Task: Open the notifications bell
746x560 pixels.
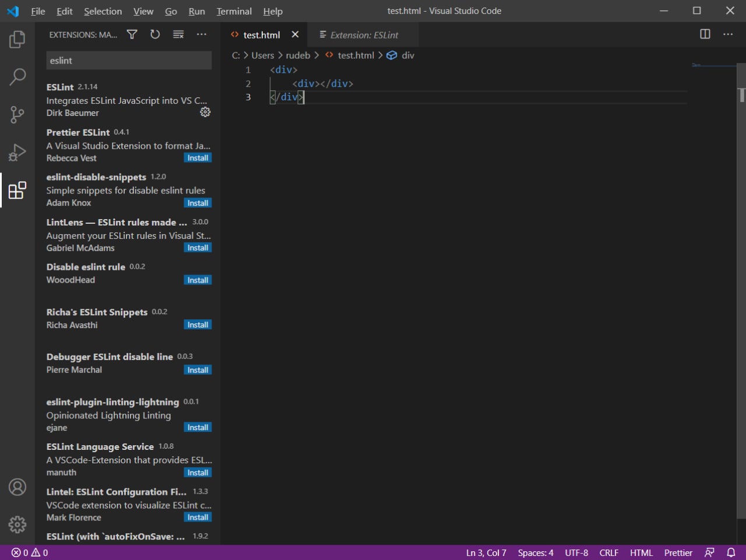Action: (731, 552)
